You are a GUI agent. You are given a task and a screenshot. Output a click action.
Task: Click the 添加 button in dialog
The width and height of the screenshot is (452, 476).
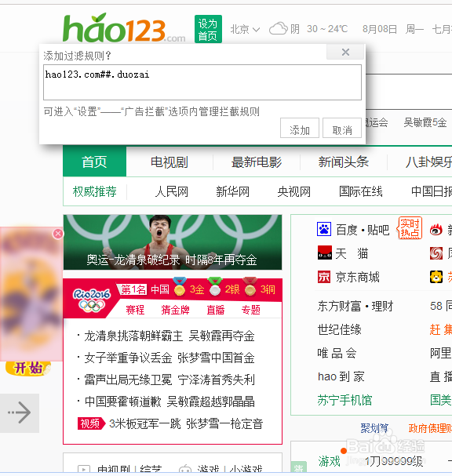pyautogui.click(x=300, y=128)
